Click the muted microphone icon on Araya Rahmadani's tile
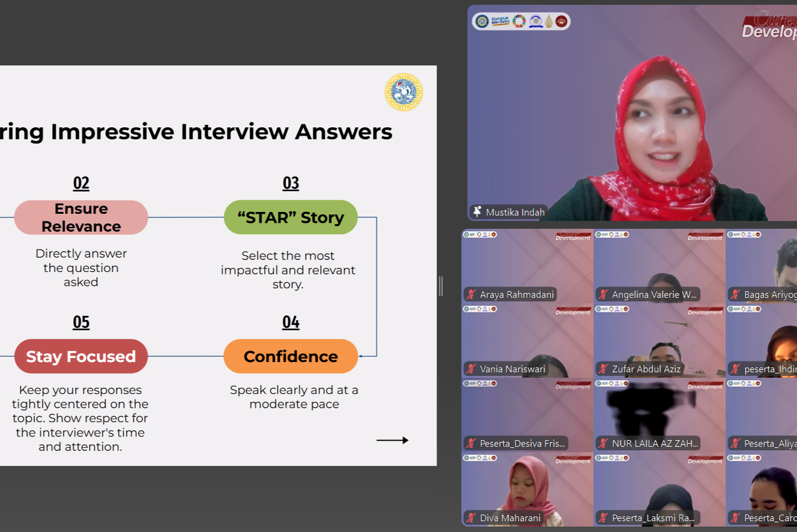This screenshot has width=797, height=532. point(471,295)
